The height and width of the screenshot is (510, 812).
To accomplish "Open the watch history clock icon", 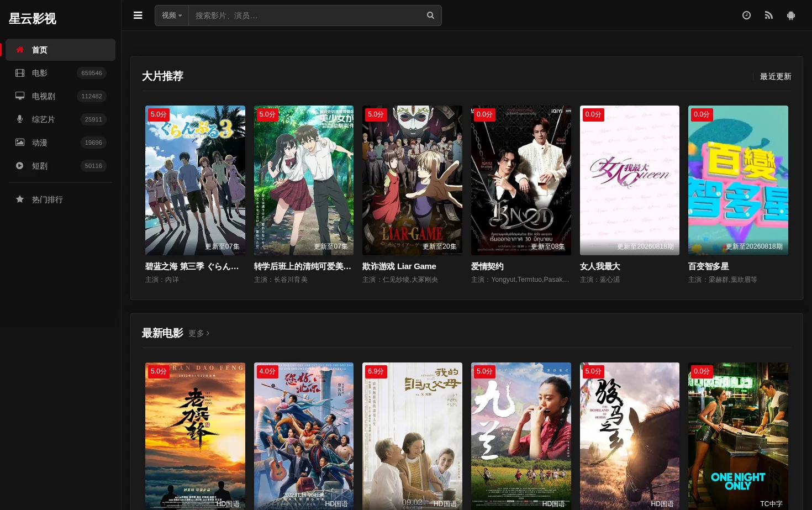I will point(746,15).
